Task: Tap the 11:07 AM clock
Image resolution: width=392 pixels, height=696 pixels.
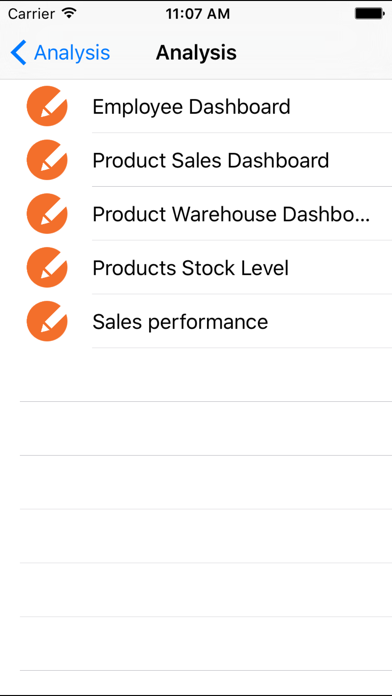Action: tap(198, 14)
